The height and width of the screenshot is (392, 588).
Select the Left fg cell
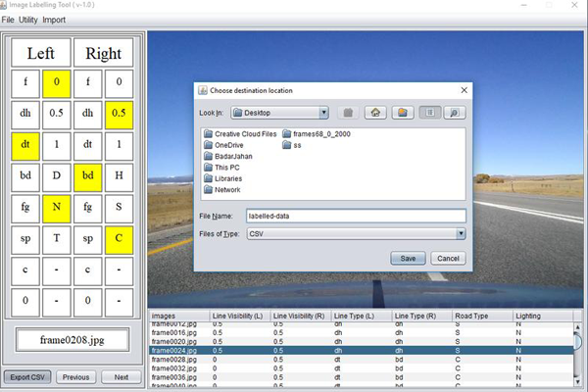25,208
